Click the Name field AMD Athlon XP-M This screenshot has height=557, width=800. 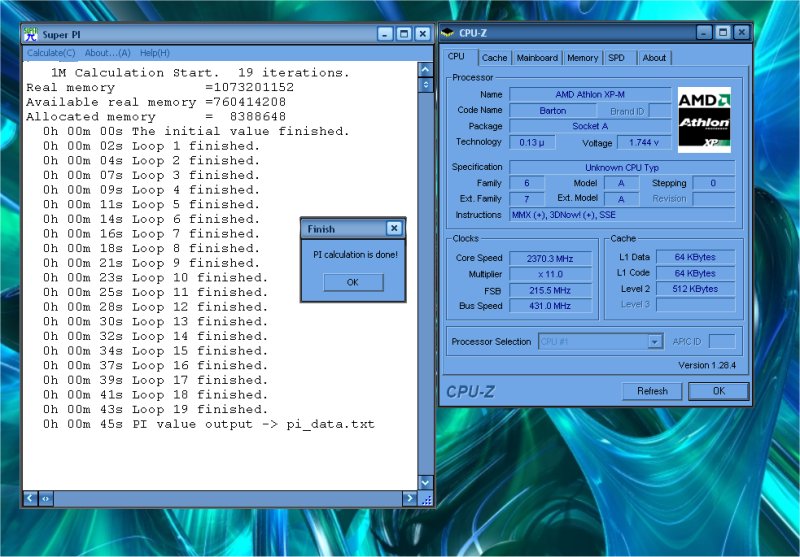point(590,94)
